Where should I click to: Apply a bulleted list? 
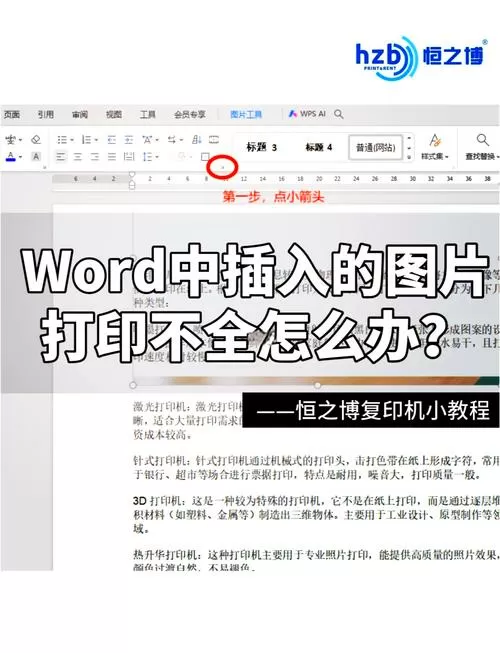click(62, 140)
